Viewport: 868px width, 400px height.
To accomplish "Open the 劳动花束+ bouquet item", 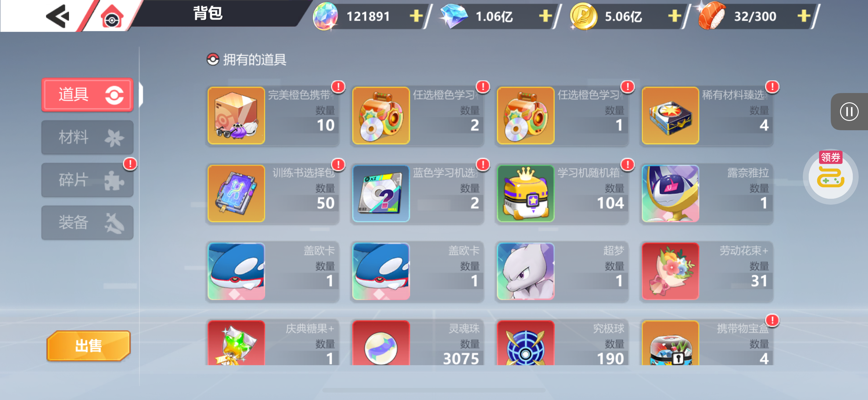I will 707,271.
